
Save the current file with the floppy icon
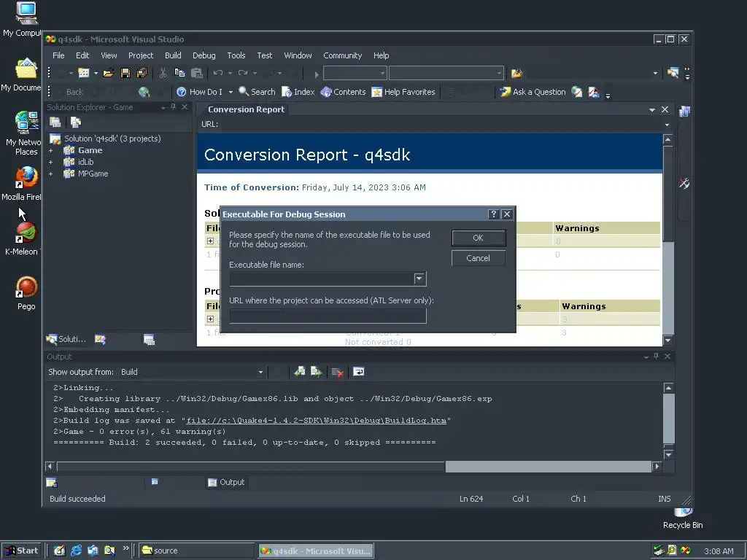(125, 73)
